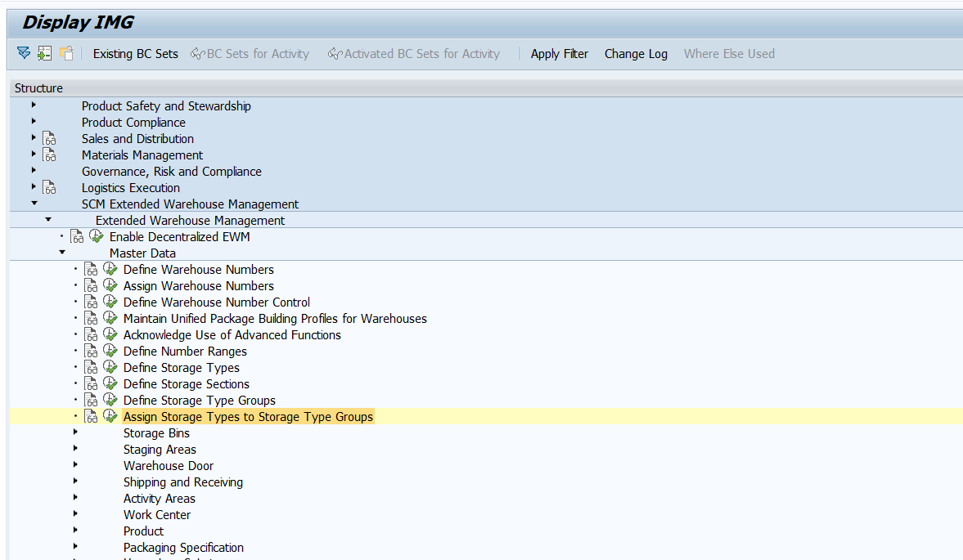Execute Define Warehouse Number Control activity icon
The height and width of the screenshot is (560, 963).
pyautogui.click(x=110, y=301)
